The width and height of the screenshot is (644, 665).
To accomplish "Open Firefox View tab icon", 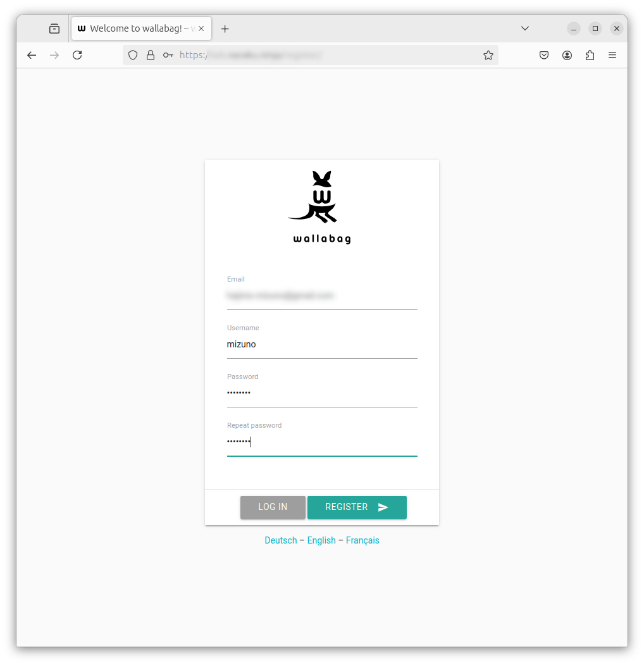I will pyautogui.click(x=54, y=28).
